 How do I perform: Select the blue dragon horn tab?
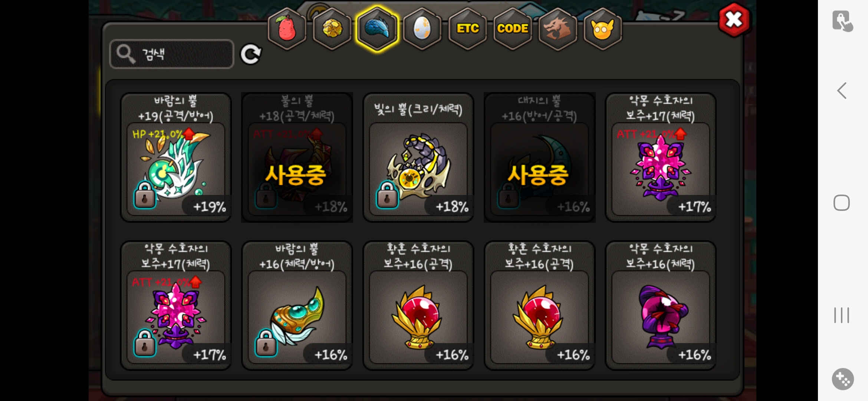[x=377, y=29]
